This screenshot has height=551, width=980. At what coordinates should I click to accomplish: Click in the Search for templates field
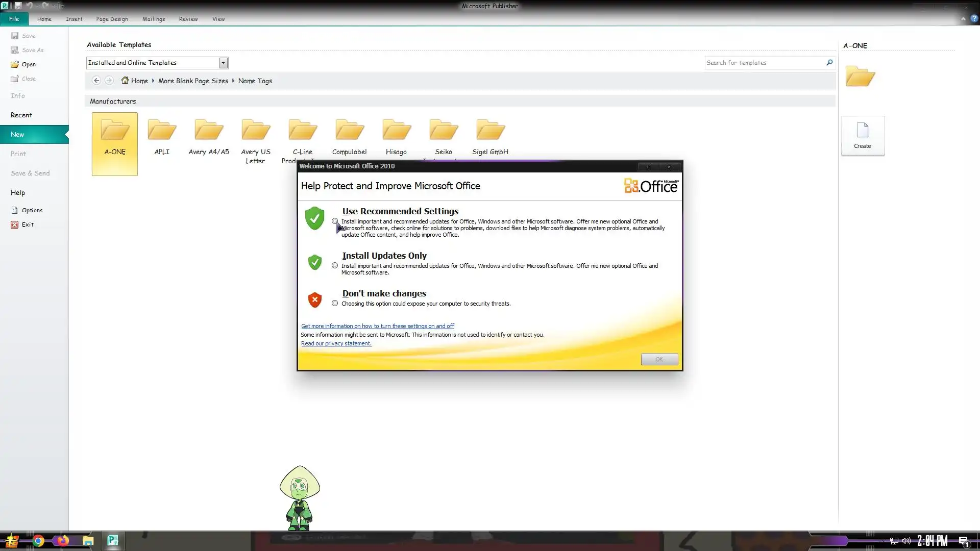[x=763, y=63]
